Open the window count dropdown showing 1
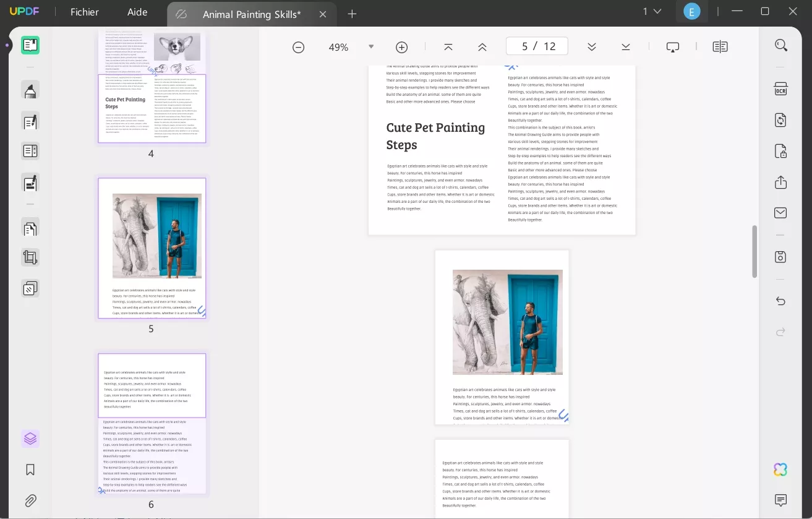Viewport: 812px width, 519px height. [x=652, y=12]
